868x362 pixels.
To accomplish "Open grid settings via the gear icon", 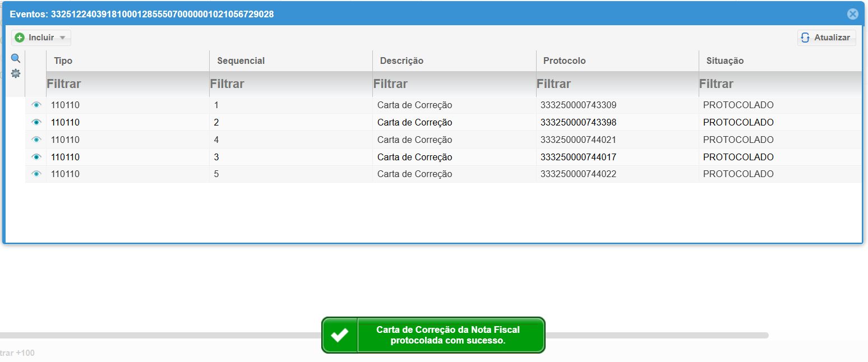I will click(16, 73).
